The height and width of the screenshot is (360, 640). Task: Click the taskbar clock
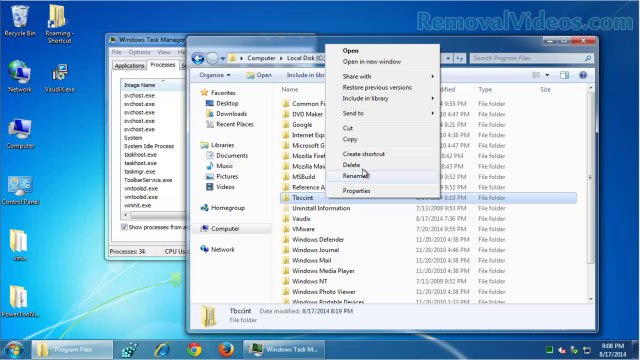coord(613,350)
